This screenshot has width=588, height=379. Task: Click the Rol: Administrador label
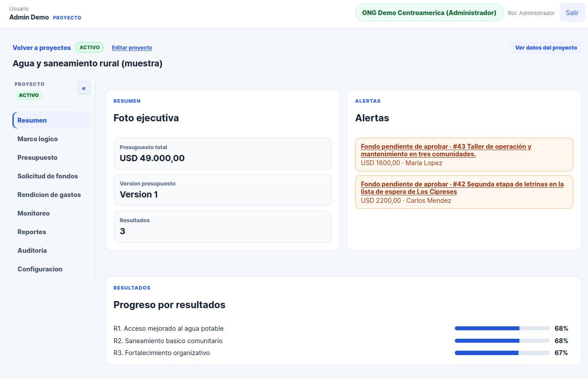[531, 13]
